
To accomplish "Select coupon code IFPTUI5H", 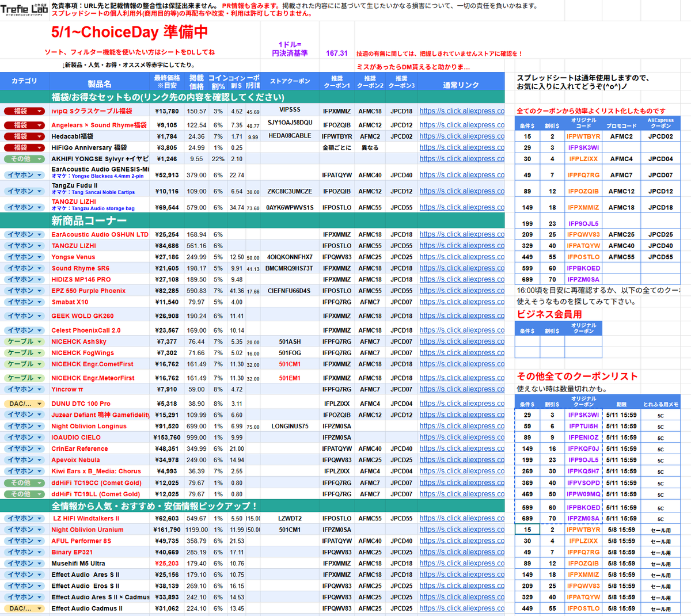I will [583, 426].
